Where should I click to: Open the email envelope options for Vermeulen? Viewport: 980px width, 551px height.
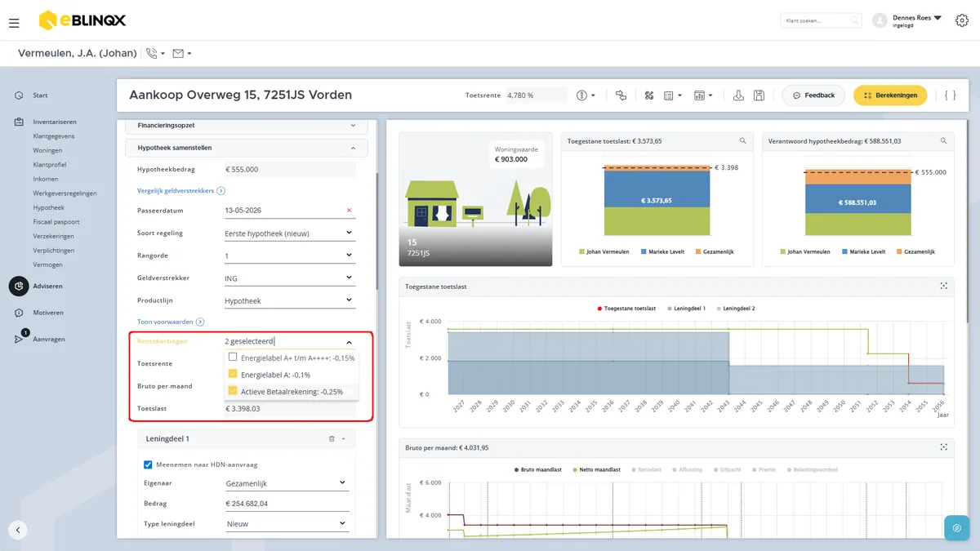(x=182, y=54)
